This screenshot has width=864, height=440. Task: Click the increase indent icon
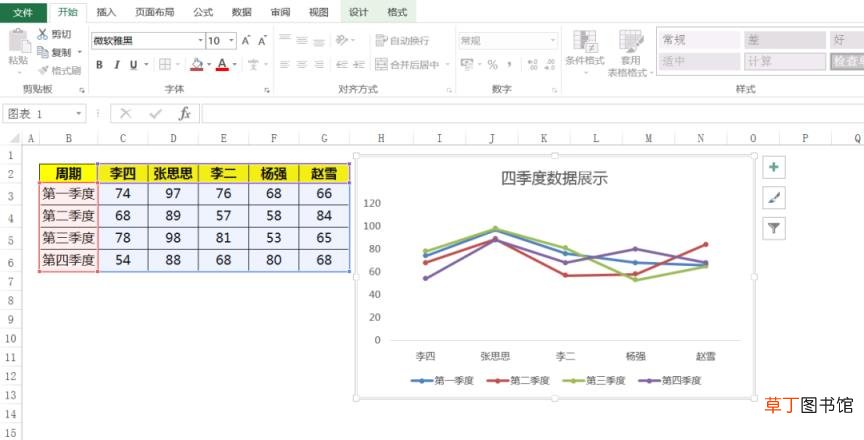click(x=359, y=64)
